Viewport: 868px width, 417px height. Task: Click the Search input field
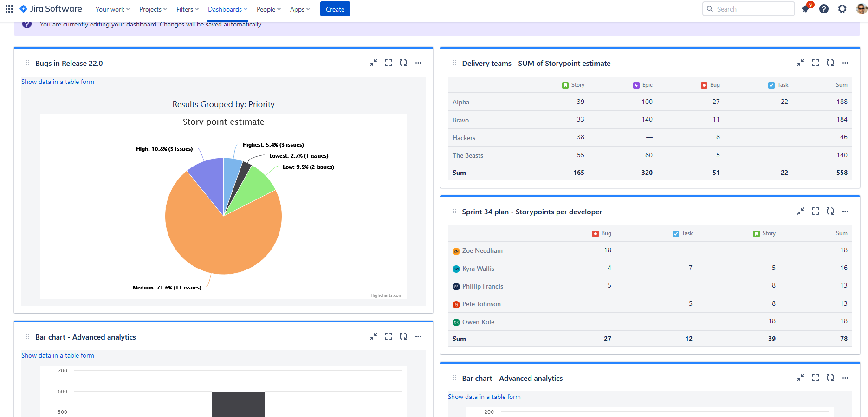point(752,9)
